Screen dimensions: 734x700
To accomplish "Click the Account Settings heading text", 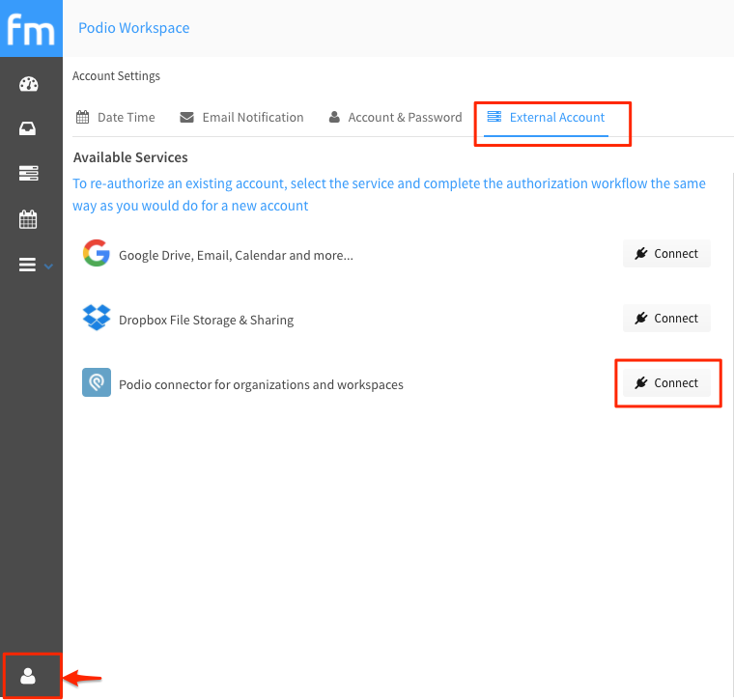I will [116, 76].
